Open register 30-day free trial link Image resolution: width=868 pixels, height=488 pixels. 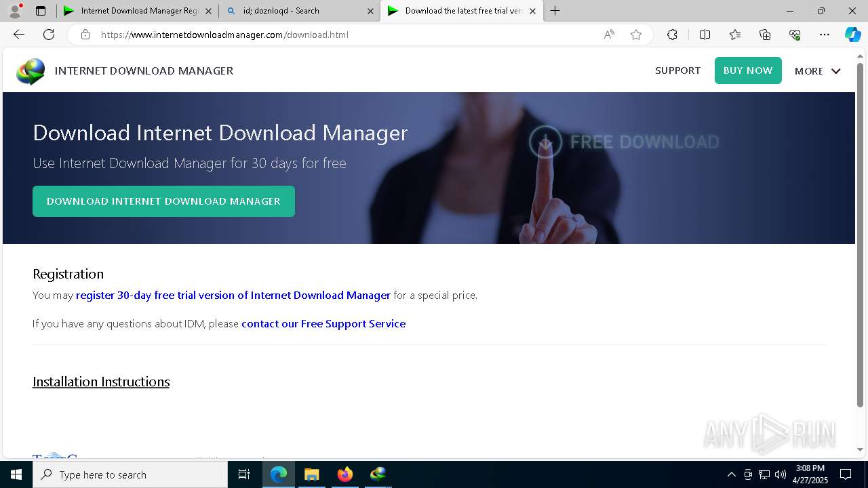tap(233, 296)
